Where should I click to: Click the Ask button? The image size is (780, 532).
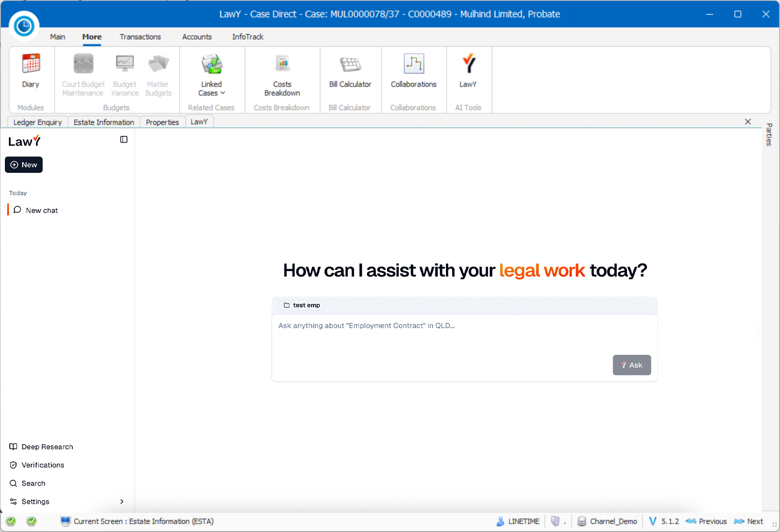pyautogui.click(x=631, y=365)
